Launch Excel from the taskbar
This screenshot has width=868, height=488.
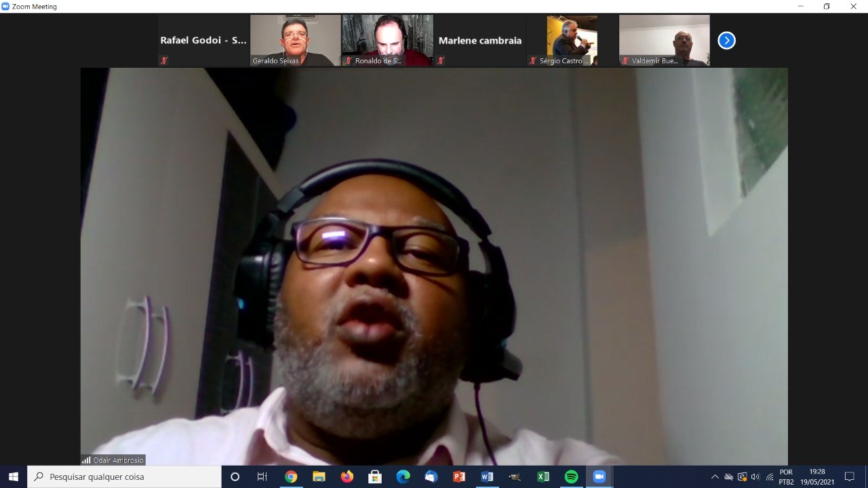pyautogui.click(x=543, y=476)
